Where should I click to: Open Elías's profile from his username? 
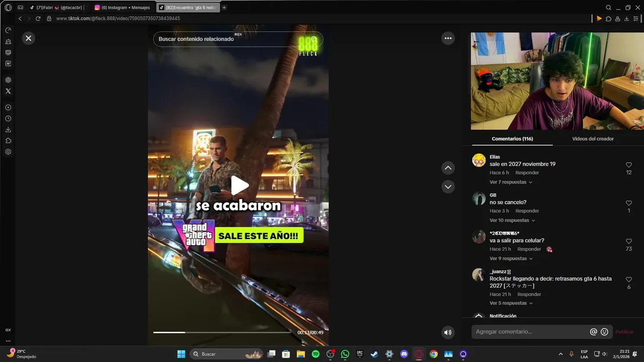495,157
